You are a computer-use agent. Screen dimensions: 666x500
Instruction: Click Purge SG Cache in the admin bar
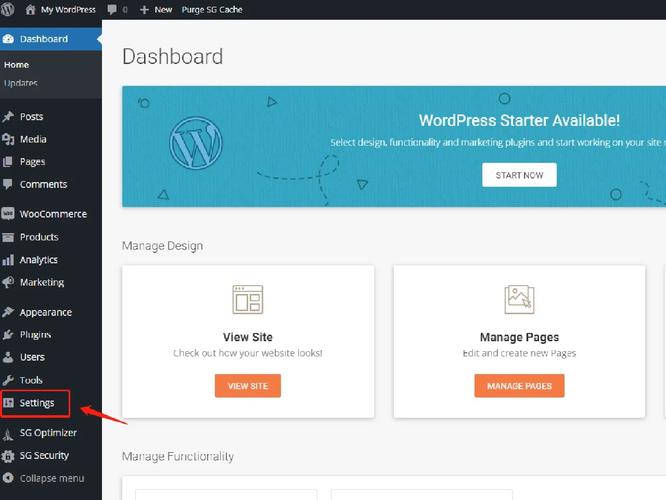pyautogui.click(x=212, y=9)
